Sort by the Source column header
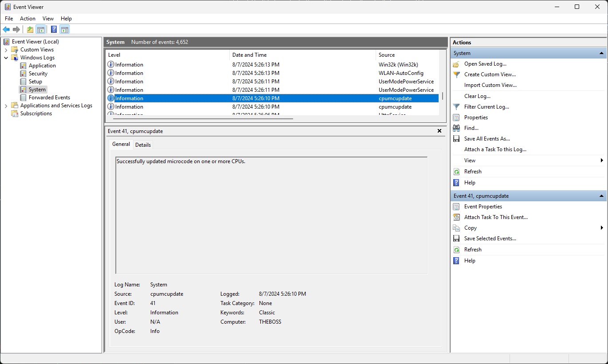This screenshot has width=608, height=364. pyautogui.click(x=407, y=55)
